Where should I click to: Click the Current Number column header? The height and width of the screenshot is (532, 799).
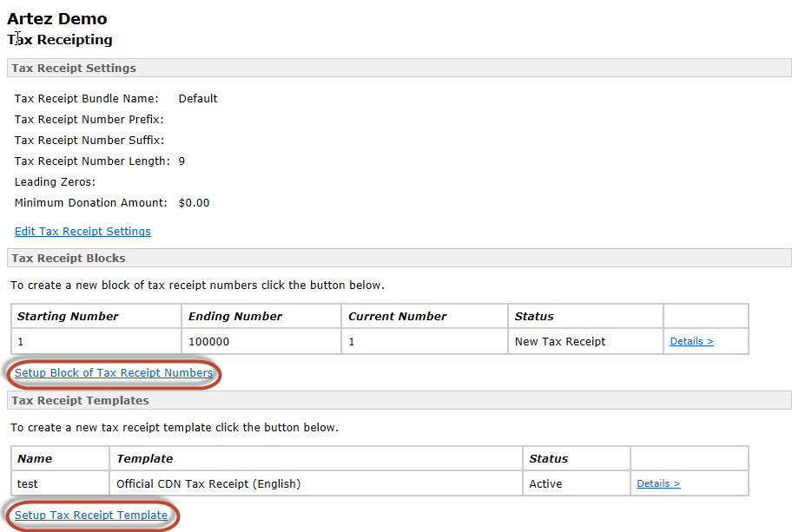pos(397,317)
